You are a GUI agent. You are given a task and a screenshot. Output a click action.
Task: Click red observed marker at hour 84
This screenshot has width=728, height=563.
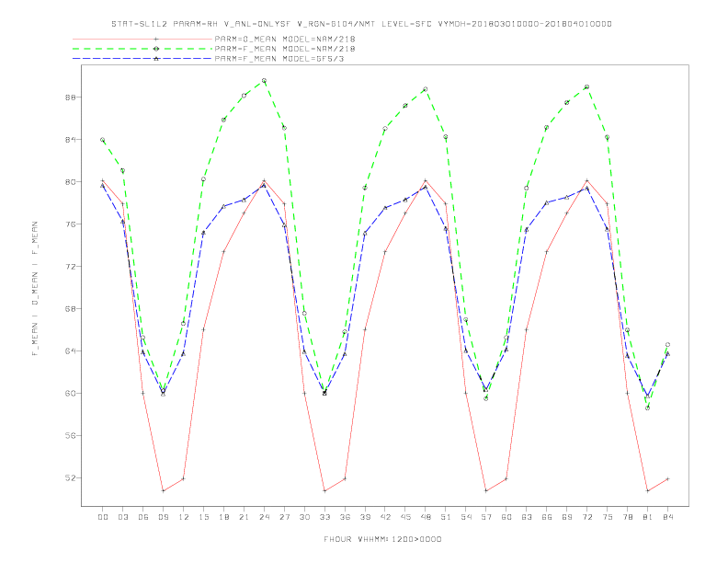[667, 478]
